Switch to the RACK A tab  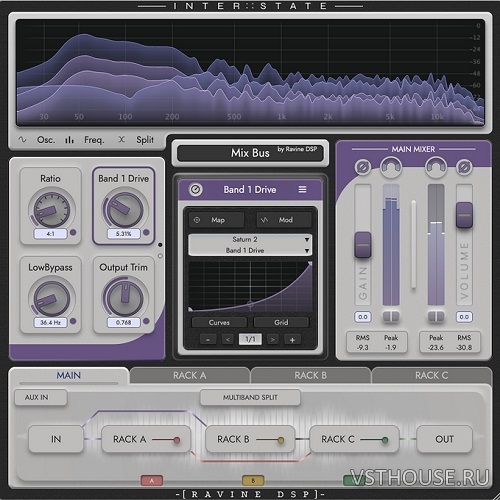(x=190, y=376)
